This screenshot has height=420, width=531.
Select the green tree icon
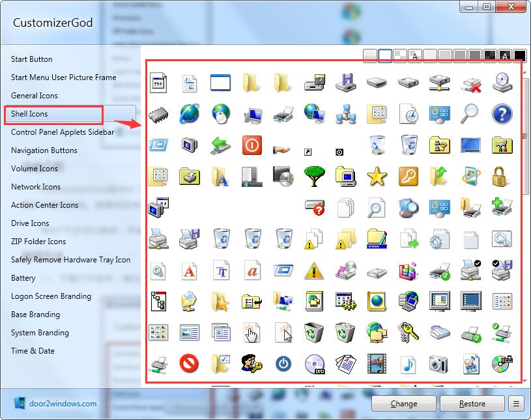click(314, 176)
